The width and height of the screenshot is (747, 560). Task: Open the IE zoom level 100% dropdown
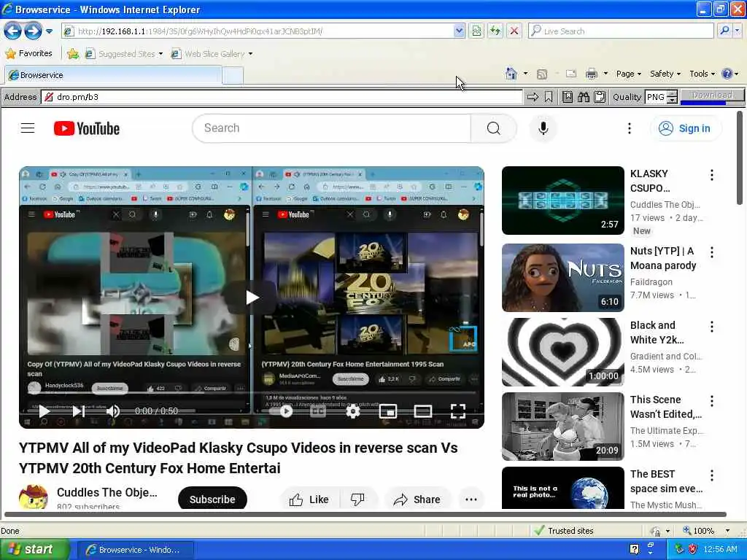[727, 531]
